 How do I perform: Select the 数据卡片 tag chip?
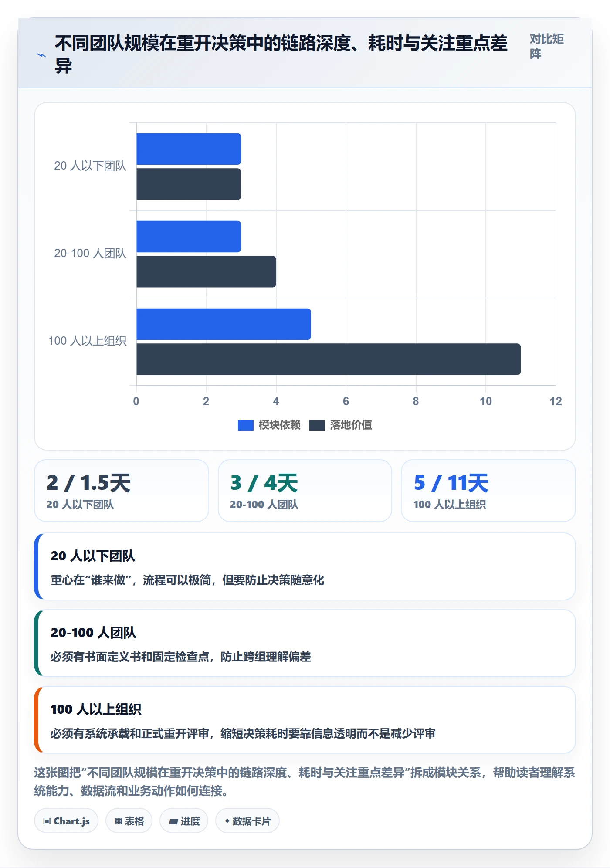point(247,821)
